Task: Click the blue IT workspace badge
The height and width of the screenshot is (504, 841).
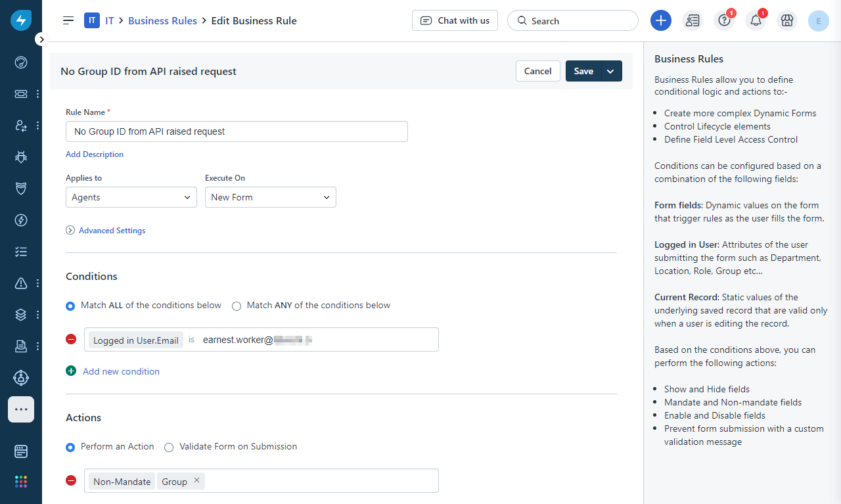Action: (x=92, y=20)
